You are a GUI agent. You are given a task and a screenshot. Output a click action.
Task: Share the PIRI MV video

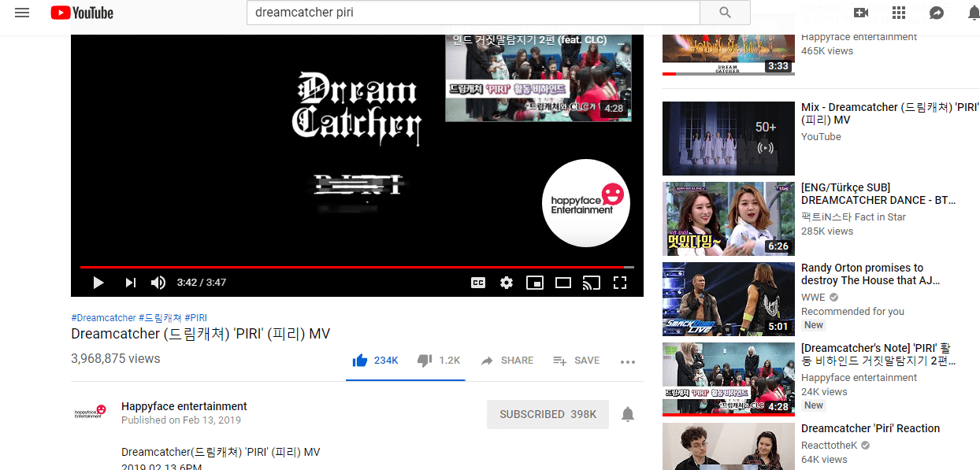tap(507, 361)
